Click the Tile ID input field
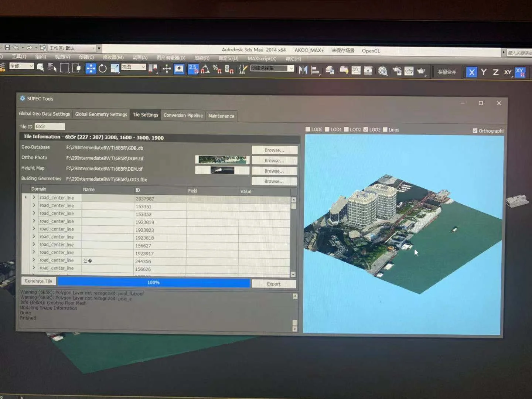532x399 pixels. click(50, 126)
